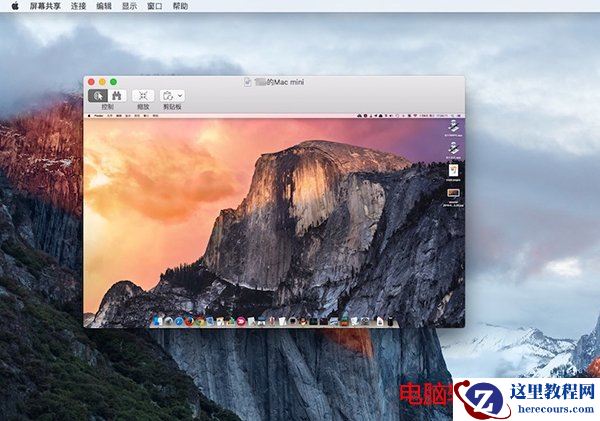Launch Firefox from the remote Dock
This screenshot has height=421, width=600.
[x=189, y=321]
